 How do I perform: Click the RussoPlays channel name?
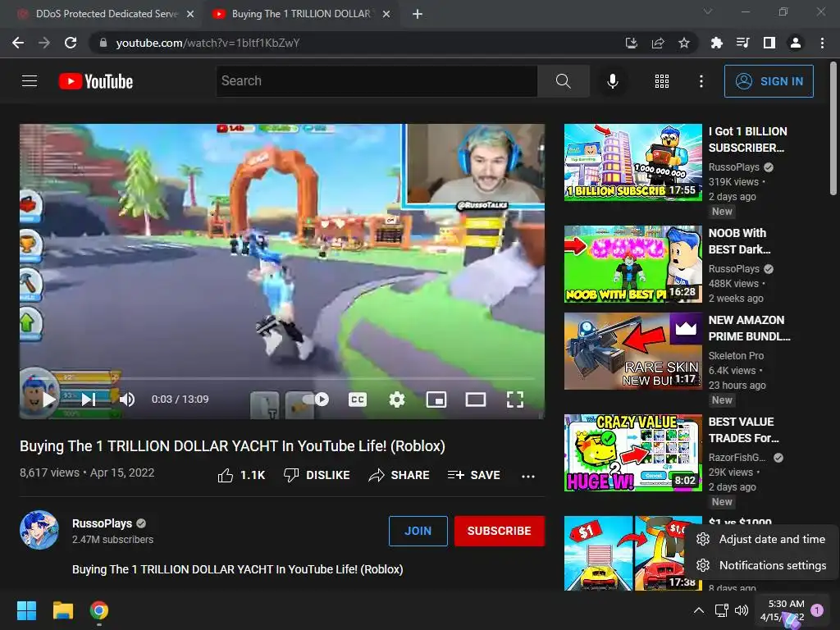(102, 523)
